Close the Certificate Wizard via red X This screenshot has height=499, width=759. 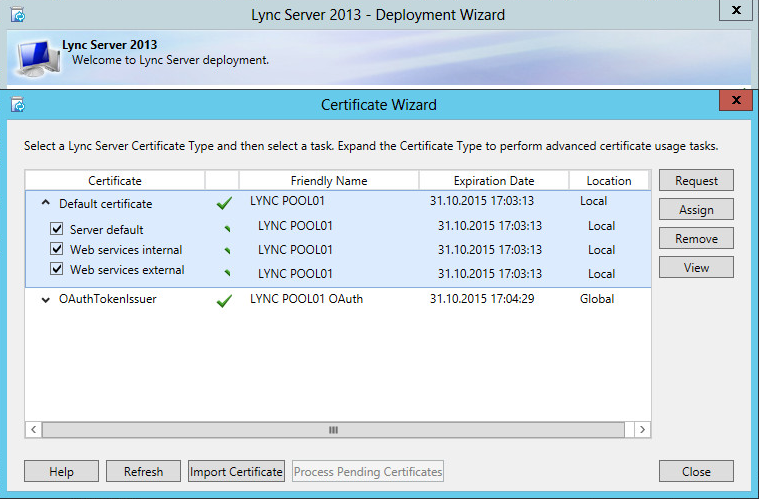(x=736, y=100)
